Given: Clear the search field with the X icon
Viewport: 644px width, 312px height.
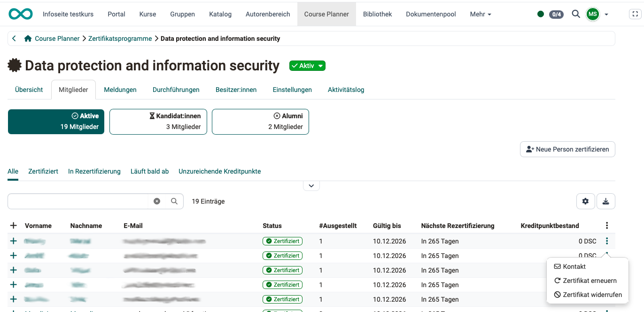Looking at the screenshot, I should (x=157, y=201).
